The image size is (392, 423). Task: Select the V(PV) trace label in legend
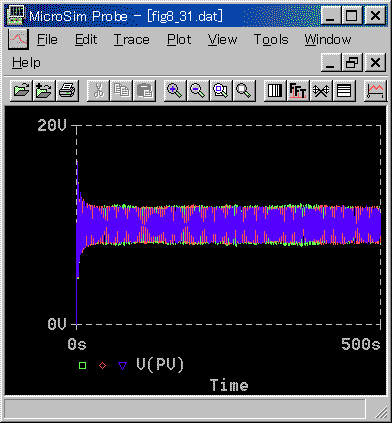[x=160, y=365]
